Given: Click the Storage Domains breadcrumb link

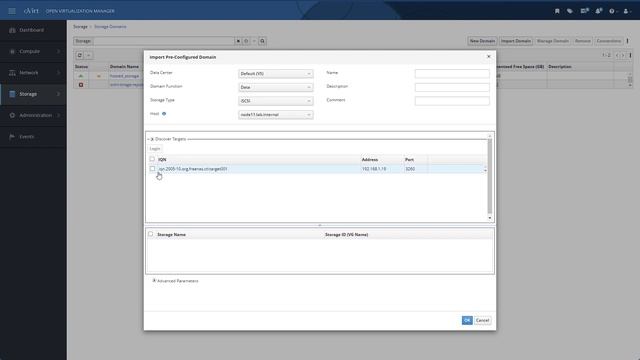Looking at the screenshot, I should (110, 27).
